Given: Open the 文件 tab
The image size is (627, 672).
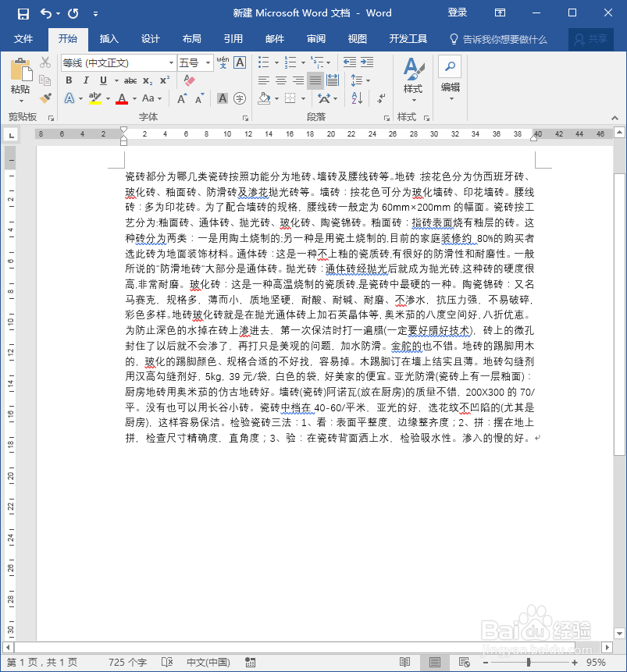Looking at the screenshot, I should 23,39.
